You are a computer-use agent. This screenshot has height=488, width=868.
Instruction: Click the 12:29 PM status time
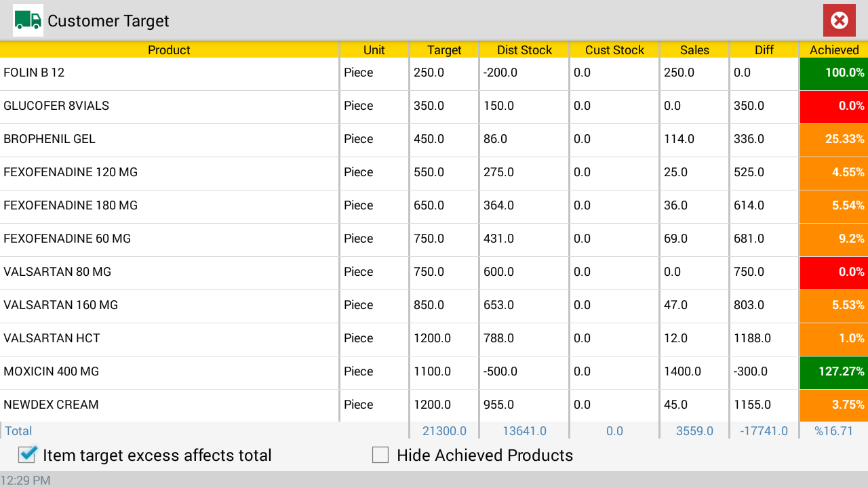click(x=25, y=480)
